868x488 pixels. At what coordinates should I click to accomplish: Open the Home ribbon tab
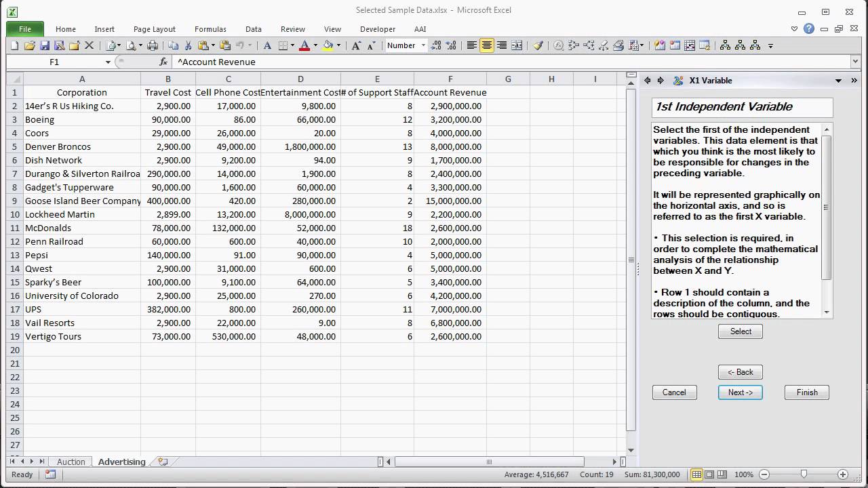coord(66,29)
